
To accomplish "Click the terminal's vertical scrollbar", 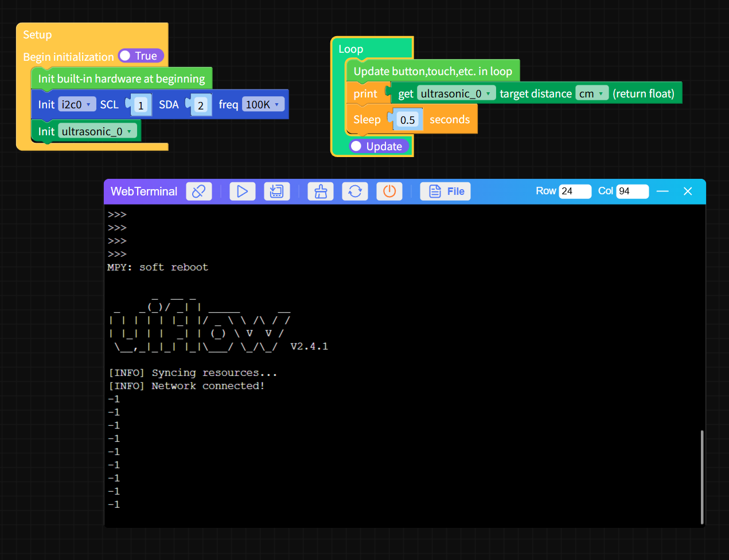I will tap(702, 476).
